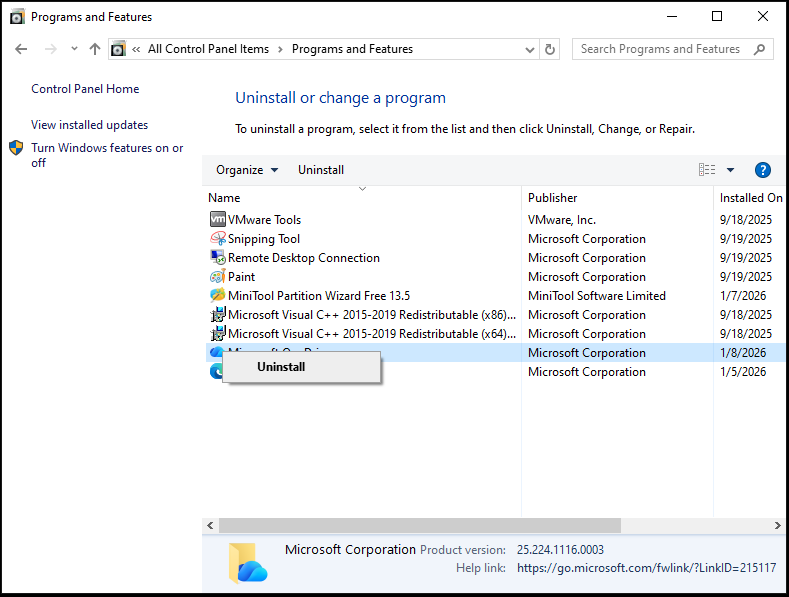Click the VMware, Inc. publisher cell

coord(562,220)
